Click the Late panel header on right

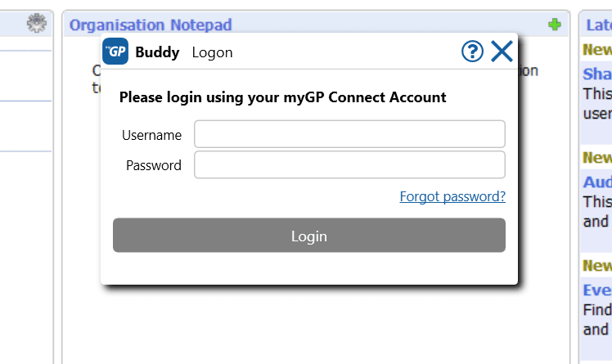coord(599,25)
